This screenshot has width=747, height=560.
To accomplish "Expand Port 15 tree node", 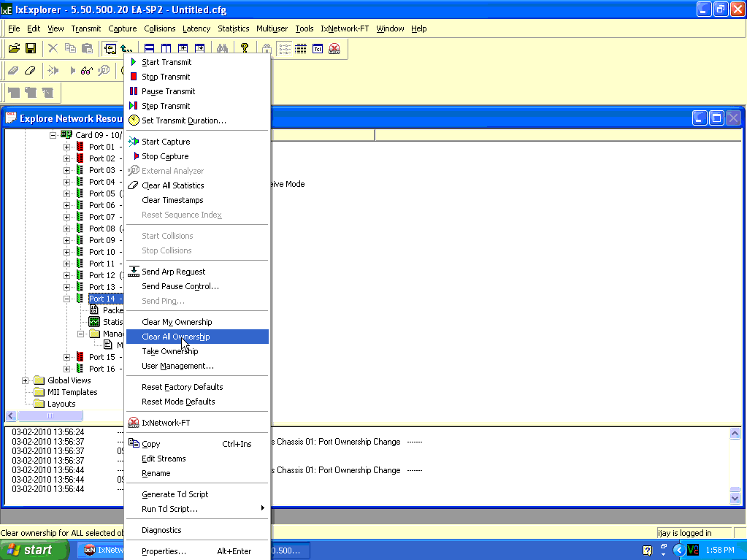I will pyautogui.click(x=66, y=357).
